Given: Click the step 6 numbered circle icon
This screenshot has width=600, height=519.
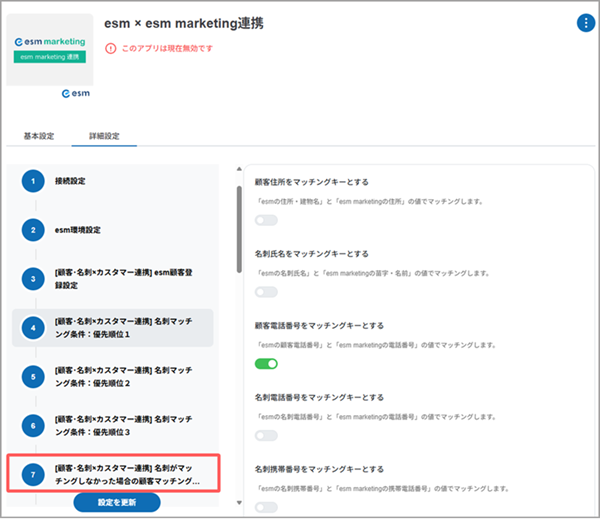Looking at the screenshot, I should click(33, 425).
